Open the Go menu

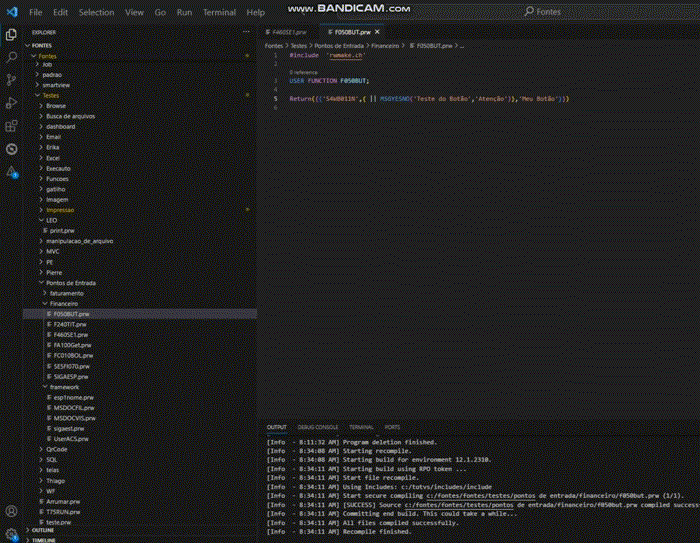pos(160,13)
